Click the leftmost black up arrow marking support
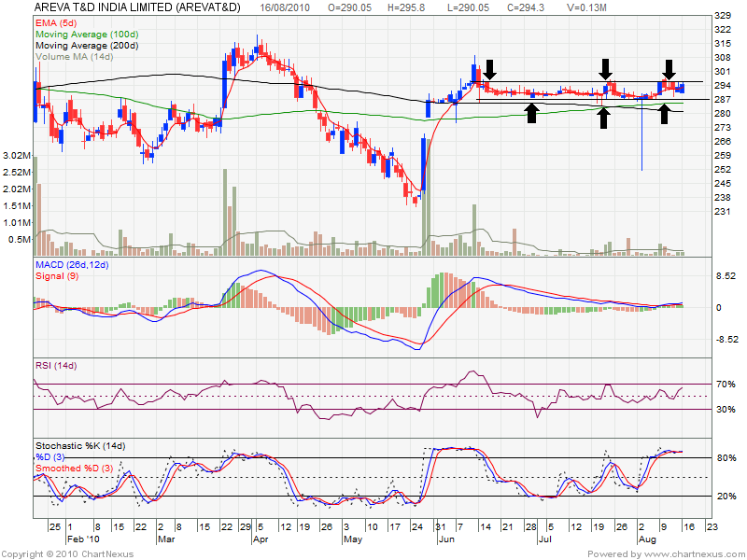 (531, 113)
